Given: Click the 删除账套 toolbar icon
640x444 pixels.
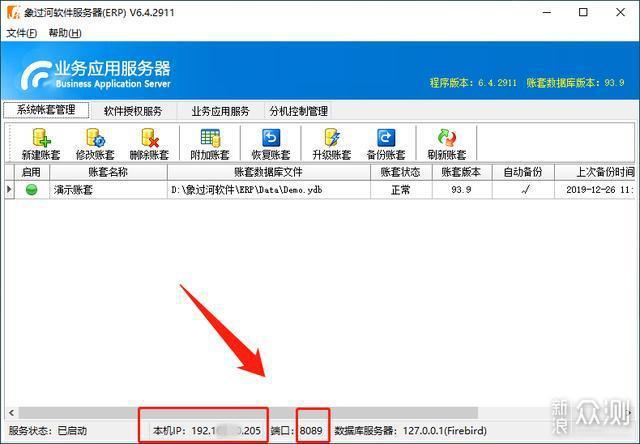Looking at the screenshot, I should point(149,138).
